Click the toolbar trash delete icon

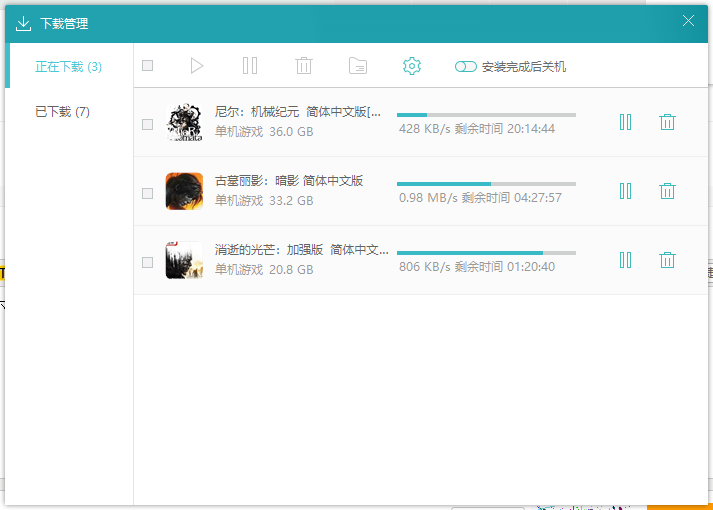[x=303, y=66]
